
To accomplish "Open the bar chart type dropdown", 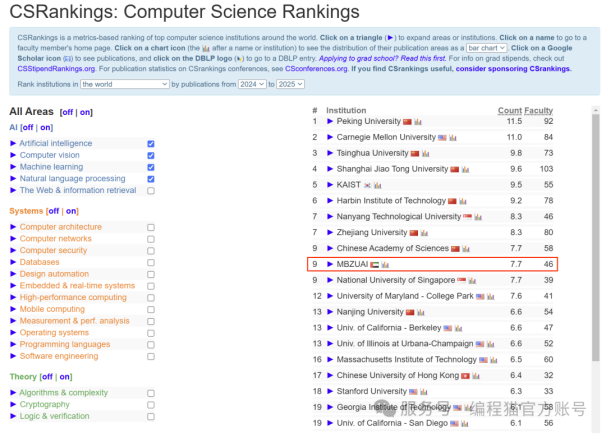I will (x=488, y=47).
